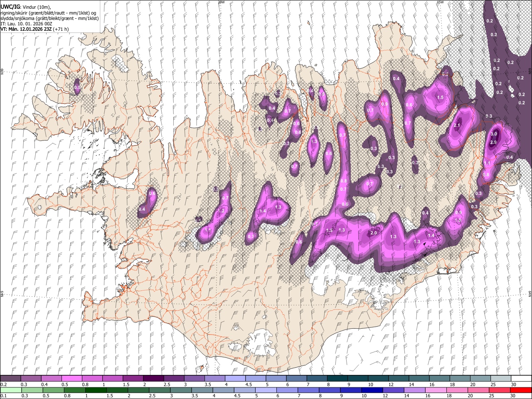
Task: Click the '0.1' label under the bottom legend row
Action: (3, 396)
